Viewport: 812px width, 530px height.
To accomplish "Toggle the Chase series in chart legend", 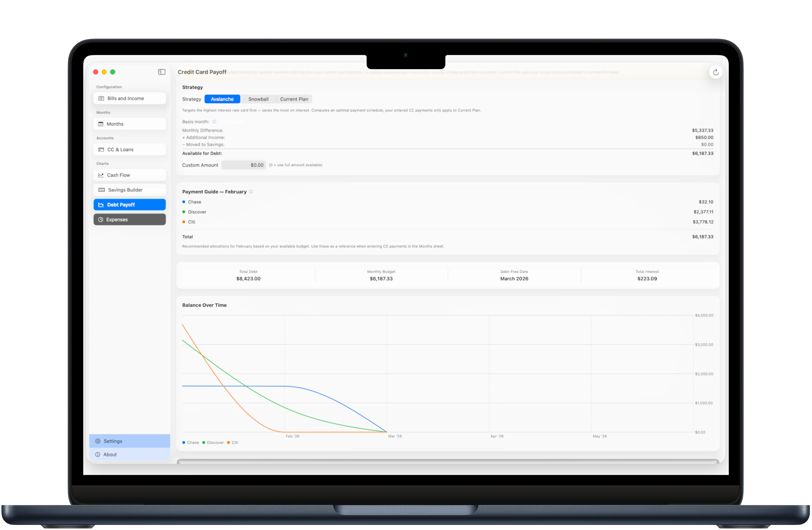I will 191,442.
